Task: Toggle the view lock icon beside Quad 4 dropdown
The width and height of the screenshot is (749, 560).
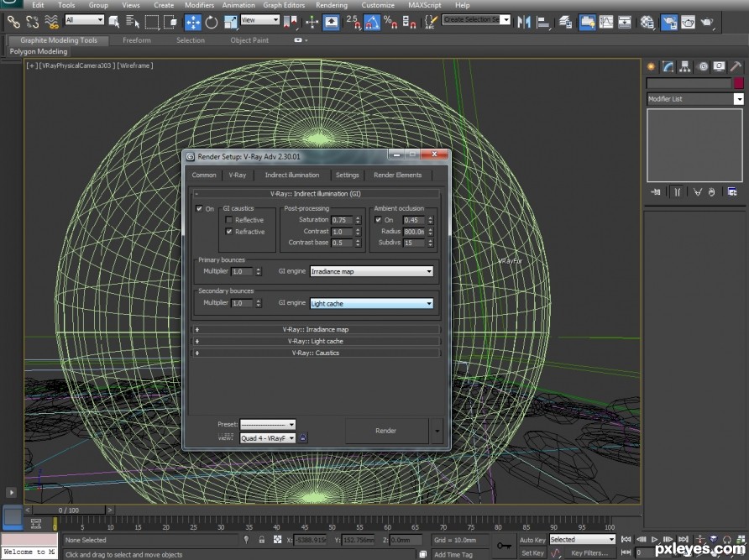Action: tap(303, 437)
